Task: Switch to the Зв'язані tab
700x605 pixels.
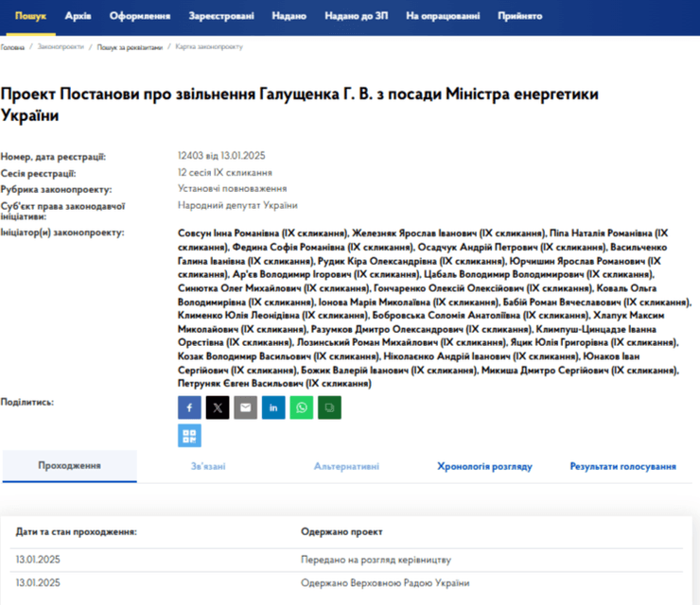Action: (x=207, y=466)
